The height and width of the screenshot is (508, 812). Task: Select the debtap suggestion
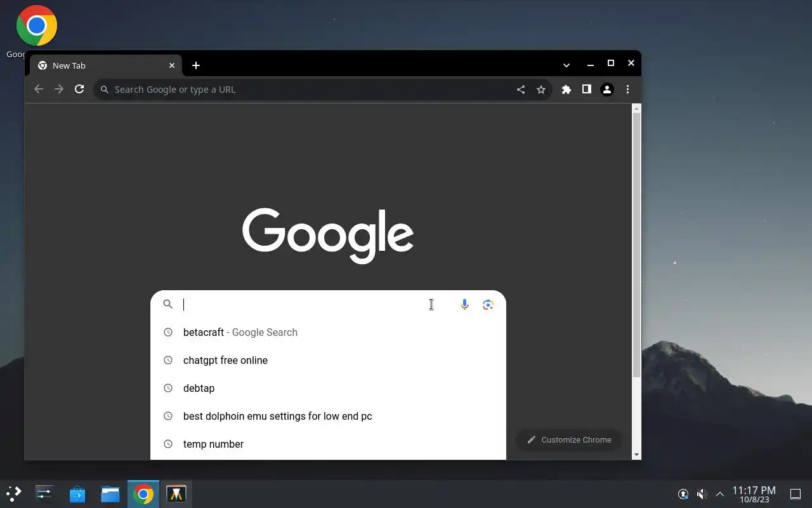tap(328, 388)
